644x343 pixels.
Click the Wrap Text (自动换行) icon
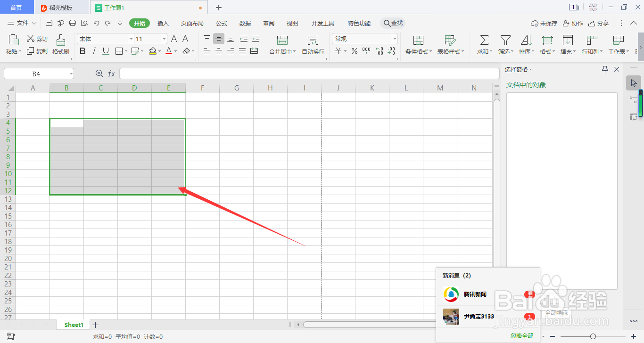tap(313, 40)
